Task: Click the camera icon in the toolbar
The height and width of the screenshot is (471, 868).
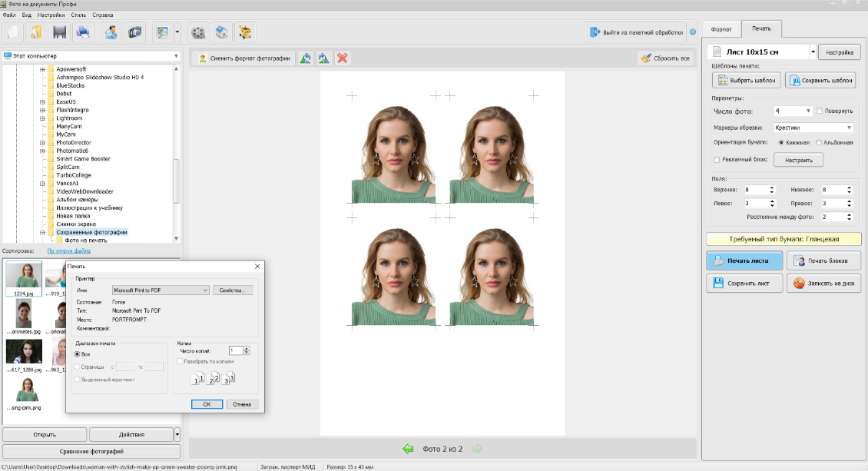Action: point(135,32)
